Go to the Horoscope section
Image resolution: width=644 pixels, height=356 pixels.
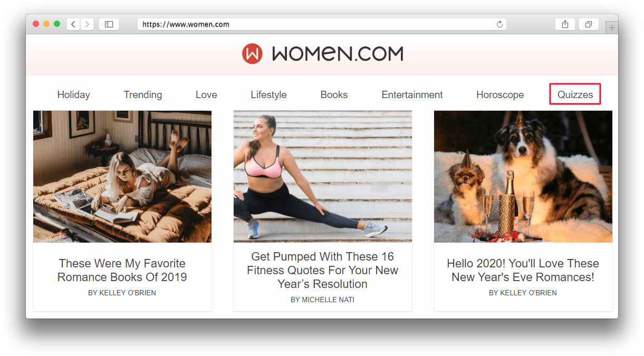500,95
